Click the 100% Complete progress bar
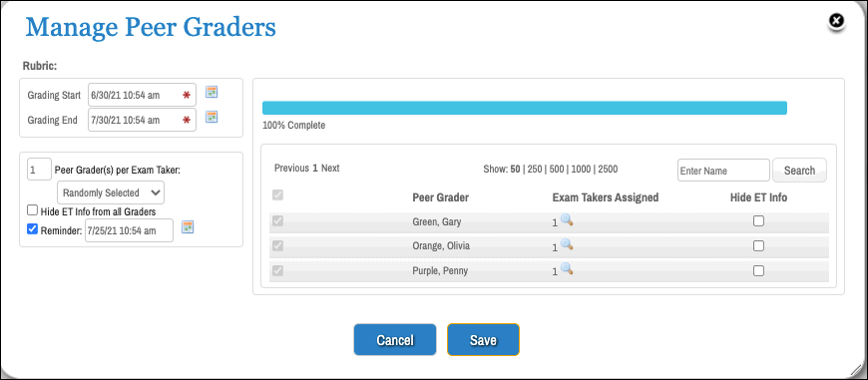 click(525, 108)
